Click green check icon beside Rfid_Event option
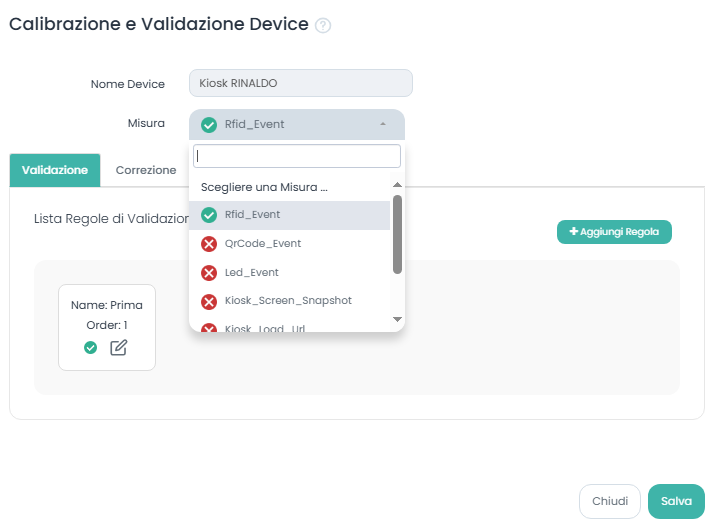 [209, 215]
